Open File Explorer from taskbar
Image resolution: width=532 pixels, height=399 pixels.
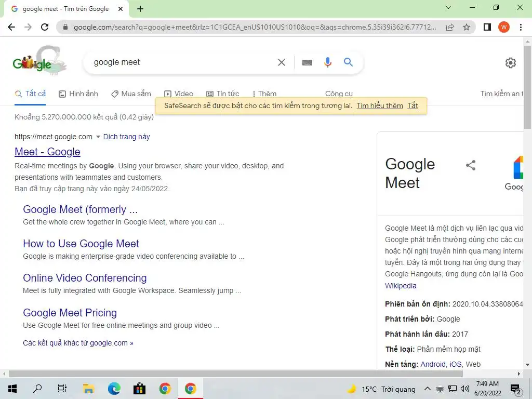pos(88,389)
